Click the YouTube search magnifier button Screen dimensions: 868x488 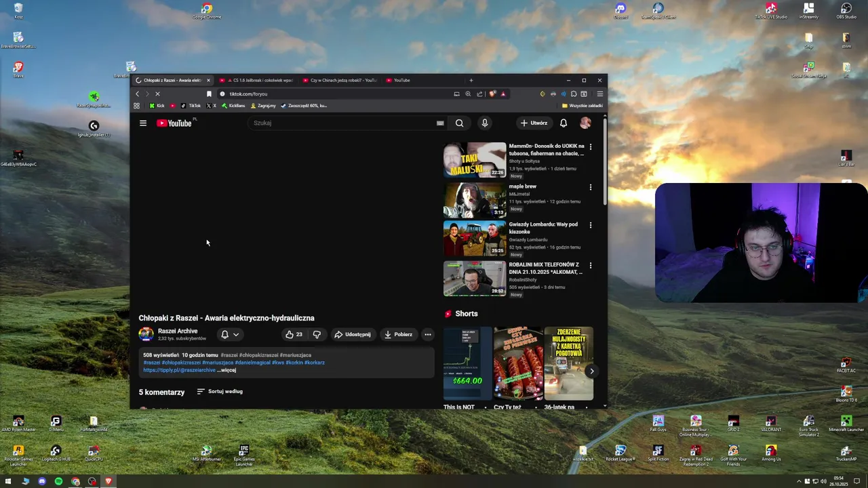460,123
